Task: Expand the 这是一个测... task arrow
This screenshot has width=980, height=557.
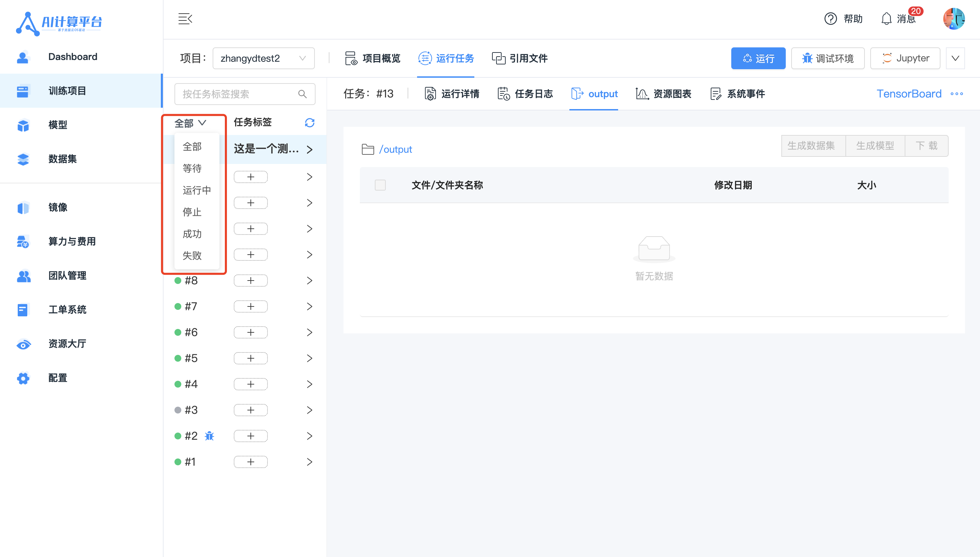Action: pyautogui.click(x=309, y=149)
